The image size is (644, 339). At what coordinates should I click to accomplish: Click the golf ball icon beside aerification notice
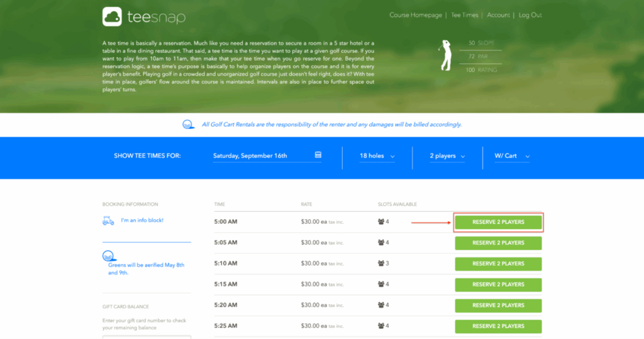click(108, 255)
